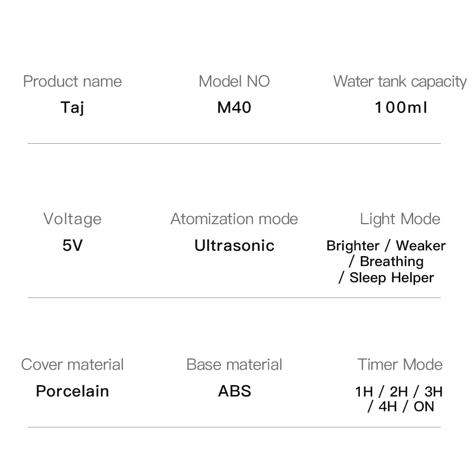
Task: Click the "Base material" heading
Action: coord(234,365)
